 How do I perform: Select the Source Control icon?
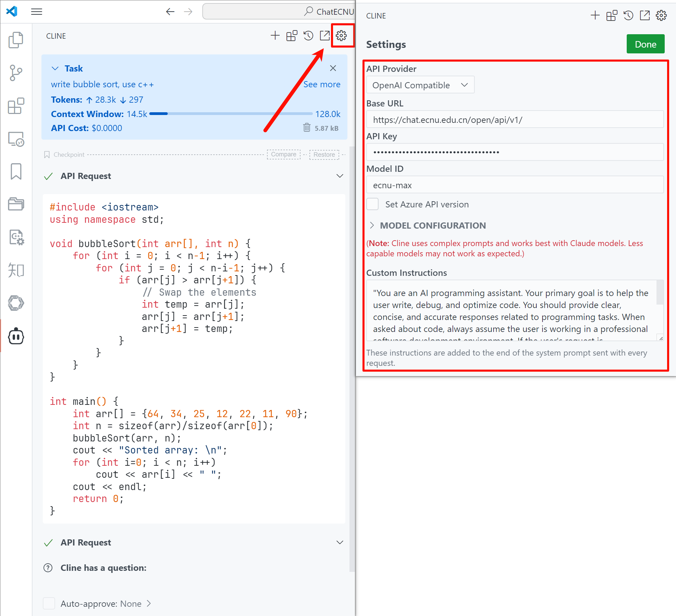pyautogui.click(x=16, y=73)
